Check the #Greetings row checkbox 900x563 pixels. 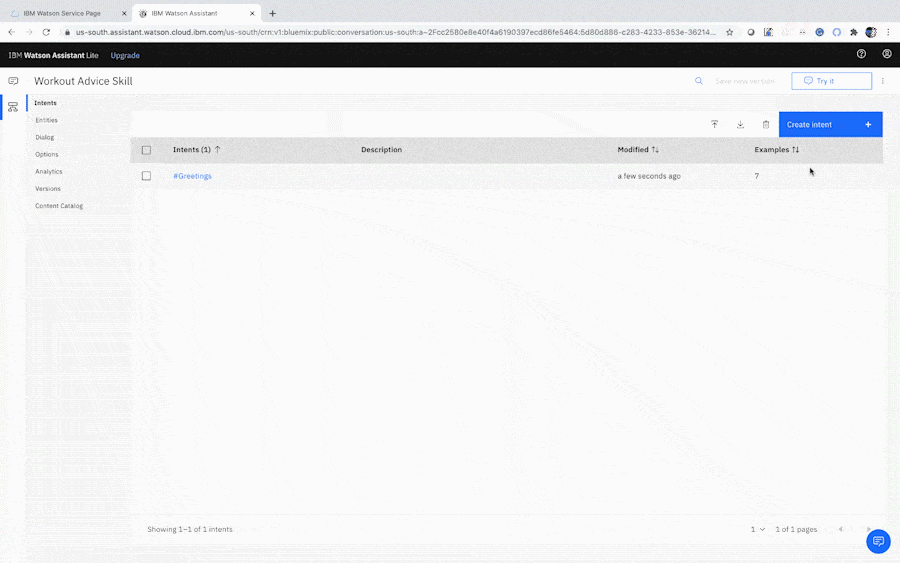[146, 176]
